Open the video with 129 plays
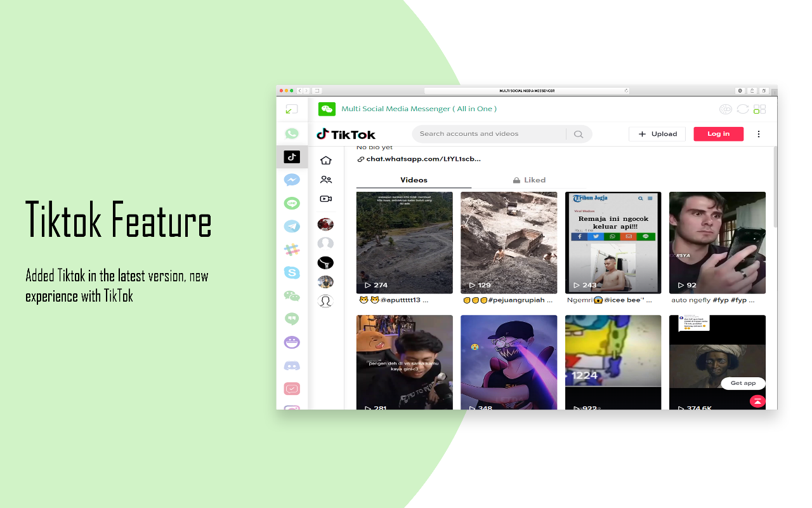Viewport: 812px width, 508px height. 509,243
